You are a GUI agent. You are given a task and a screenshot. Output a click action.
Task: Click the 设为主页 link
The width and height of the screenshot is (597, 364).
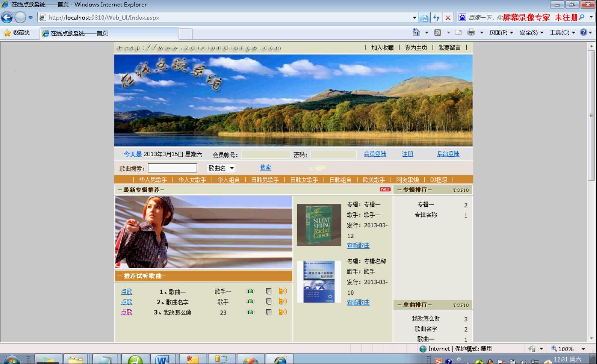[x=416, y=47]
